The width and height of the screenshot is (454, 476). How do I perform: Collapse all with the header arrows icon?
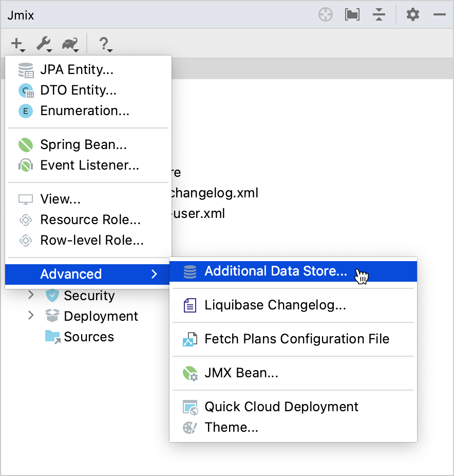[379, 14]
